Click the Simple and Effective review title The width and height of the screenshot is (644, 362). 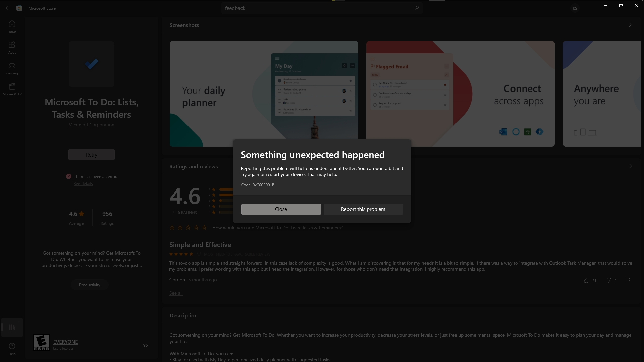point(200,245)
